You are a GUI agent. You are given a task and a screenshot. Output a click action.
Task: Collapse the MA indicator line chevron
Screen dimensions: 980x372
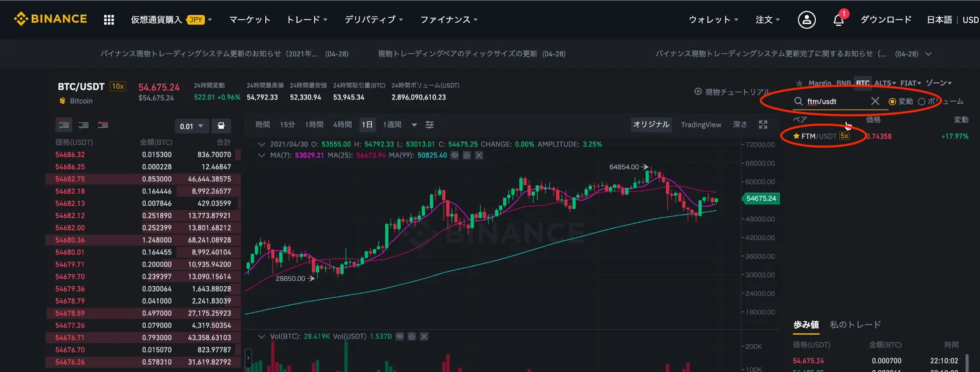[x=262, y=156]
